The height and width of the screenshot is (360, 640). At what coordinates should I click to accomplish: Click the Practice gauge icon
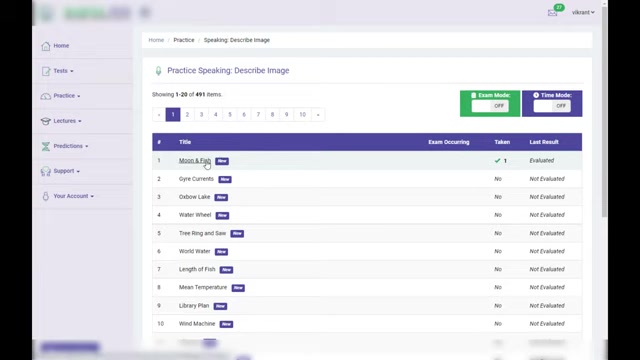pyautogui.click(x=46, y=96)
